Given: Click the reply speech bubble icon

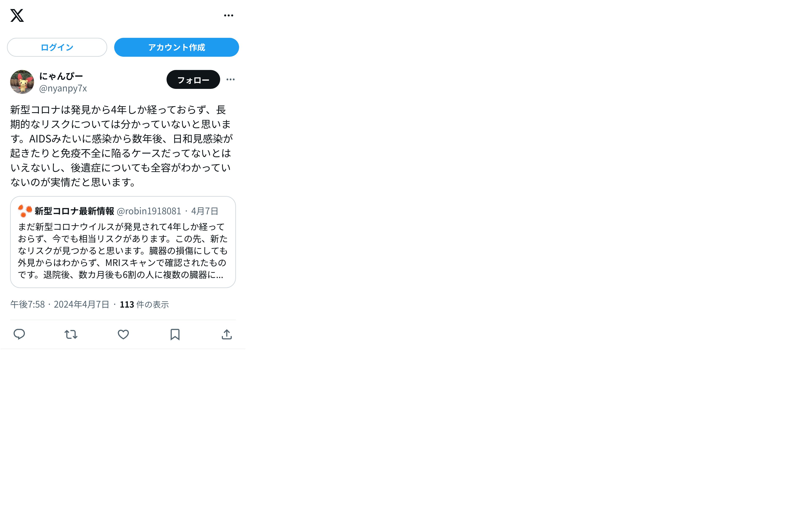Looking at the screenshot, I should click(x=19, y=334).
